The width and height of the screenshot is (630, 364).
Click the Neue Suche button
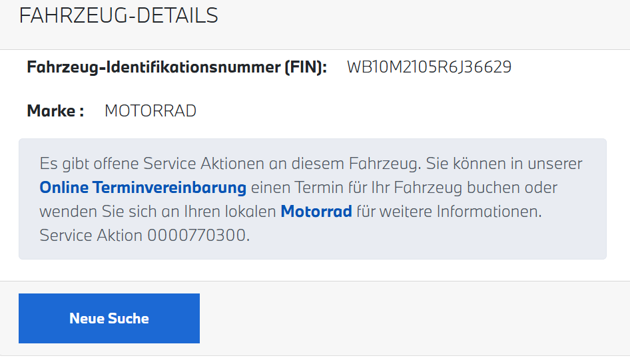tap(109, 318)
